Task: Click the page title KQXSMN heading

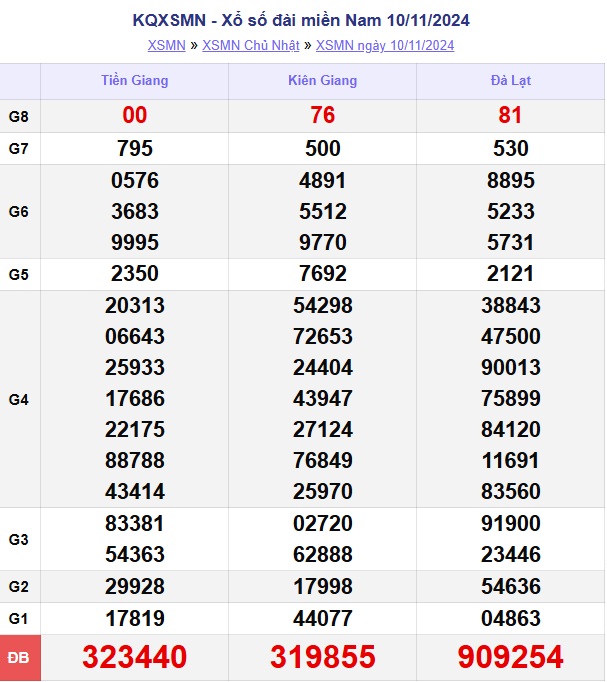Action: coord(301,20)
